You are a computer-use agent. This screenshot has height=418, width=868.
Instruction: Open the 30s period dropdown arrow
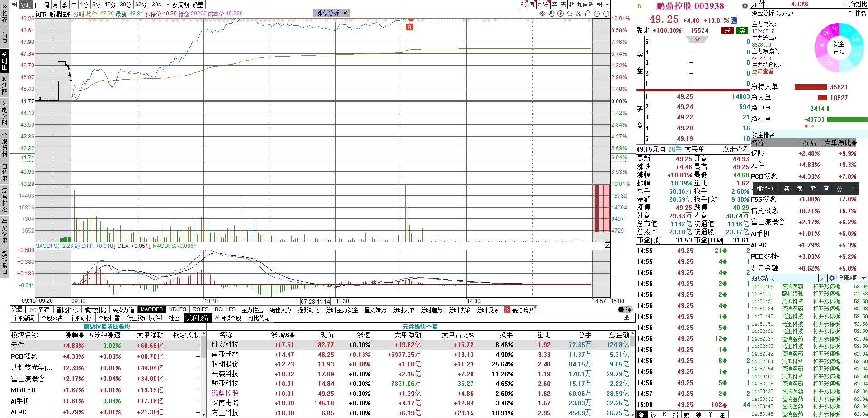pyautogui.click(x=168, y=5)
